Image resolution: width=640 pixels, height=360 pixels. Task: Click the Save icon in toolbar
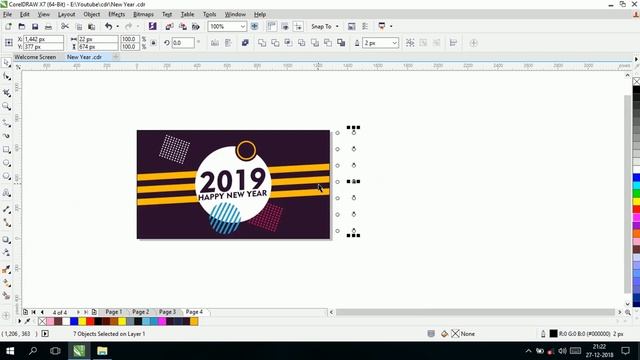35,27
